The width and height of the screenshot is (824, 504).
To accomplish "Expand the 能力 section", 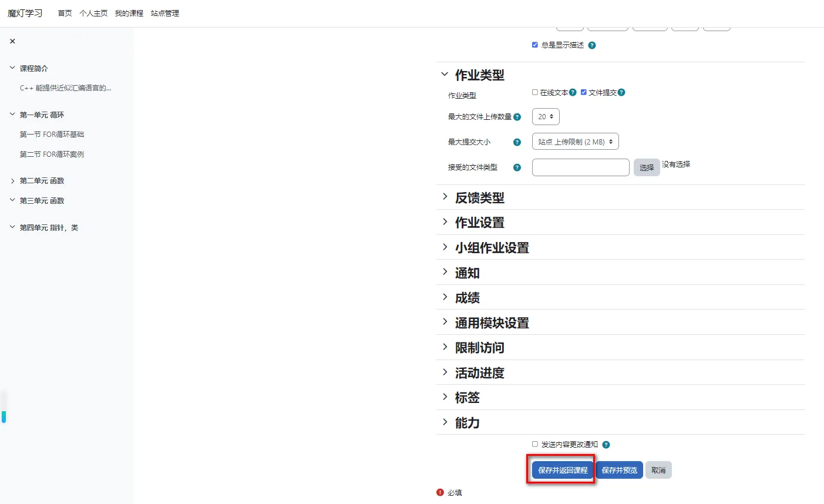I will 445,422.
